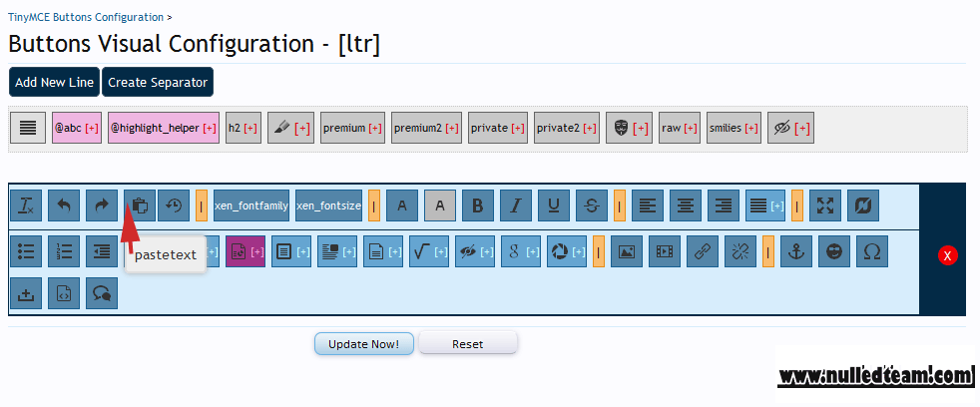Select the strikethrough button
The image size is (980, 407).
(x=591, y=205)
